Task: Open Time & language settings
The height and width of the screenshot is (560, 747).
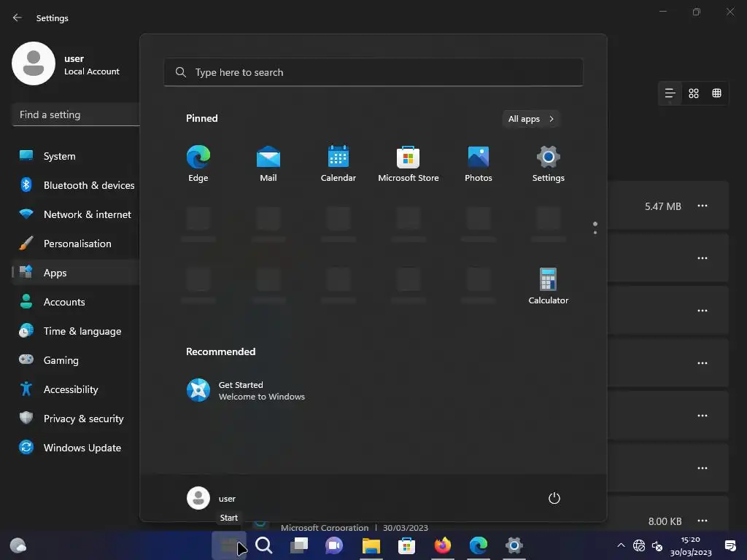Action: [x=76, y=331]
